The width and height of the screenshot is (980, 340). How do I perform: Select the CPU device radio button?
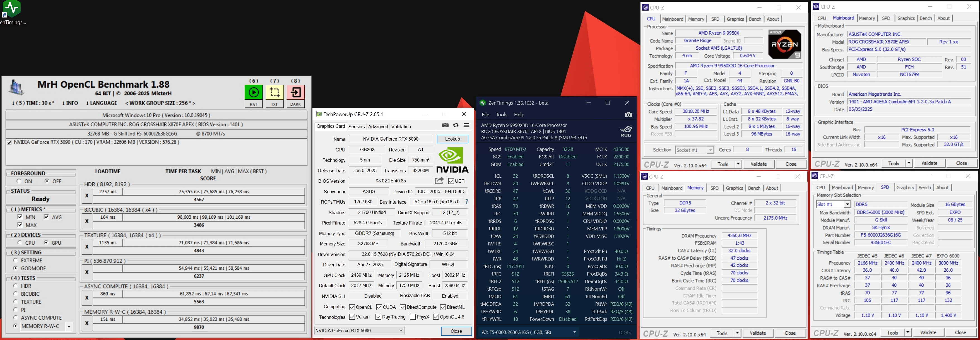tap(20, 243)
